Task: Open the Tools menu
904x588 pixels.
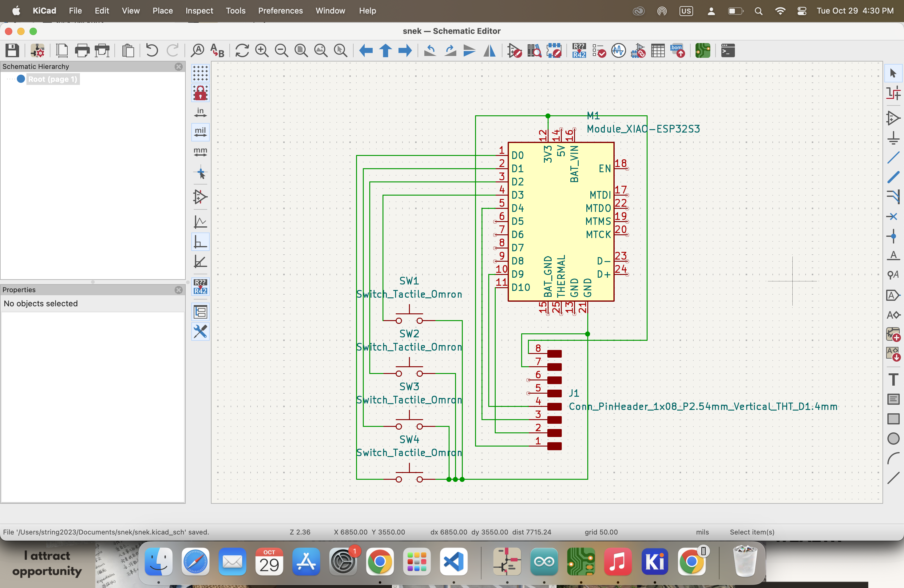Action: pos(236,11)
